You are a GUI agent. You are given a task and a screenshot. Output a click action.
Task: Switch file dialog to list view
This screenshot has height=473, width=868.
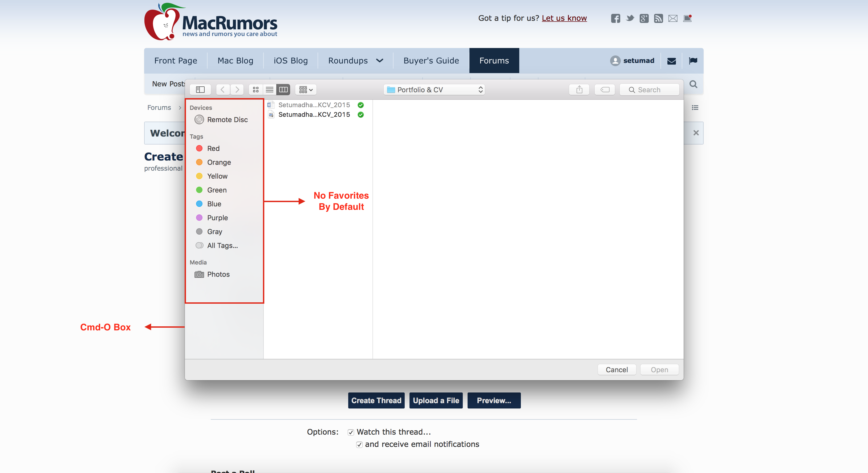pos(270,90)
